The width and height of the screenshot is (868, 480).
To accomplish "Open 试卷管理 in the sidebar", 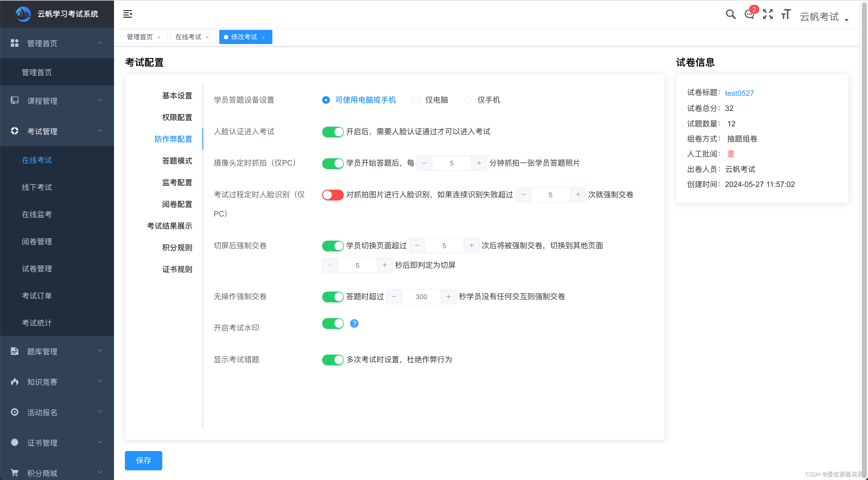I will pyautogui.click(x=37, y=268).
